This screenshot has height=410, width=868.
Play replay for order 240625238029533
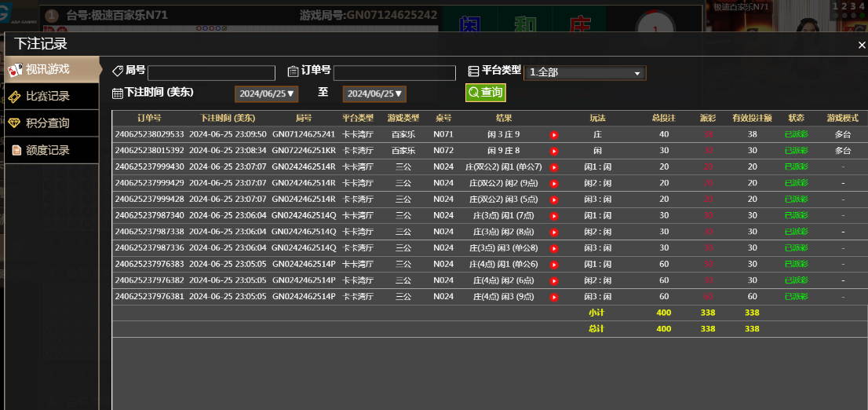[x=554, y=135]
